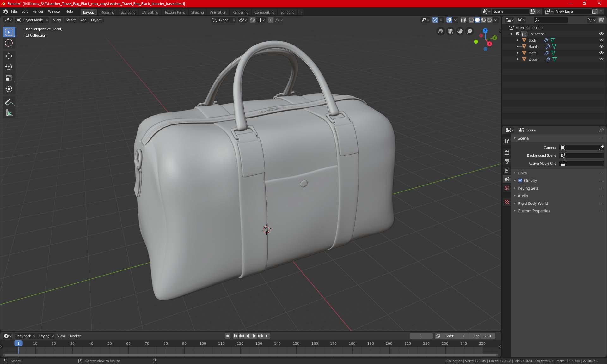Hide the Metal object in outliner
The height and width of the screenshot is (364, 607).
click(601, 53)
